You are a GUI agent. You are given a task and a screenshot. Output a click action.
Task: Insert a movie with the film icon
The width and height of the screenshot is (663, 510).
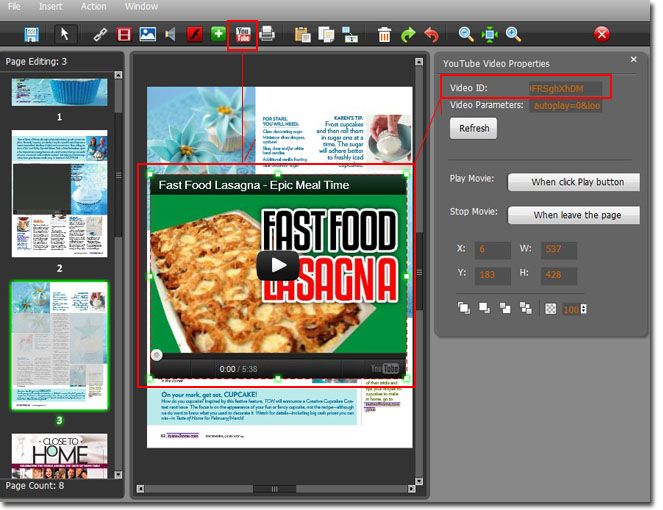click(124, 34)
